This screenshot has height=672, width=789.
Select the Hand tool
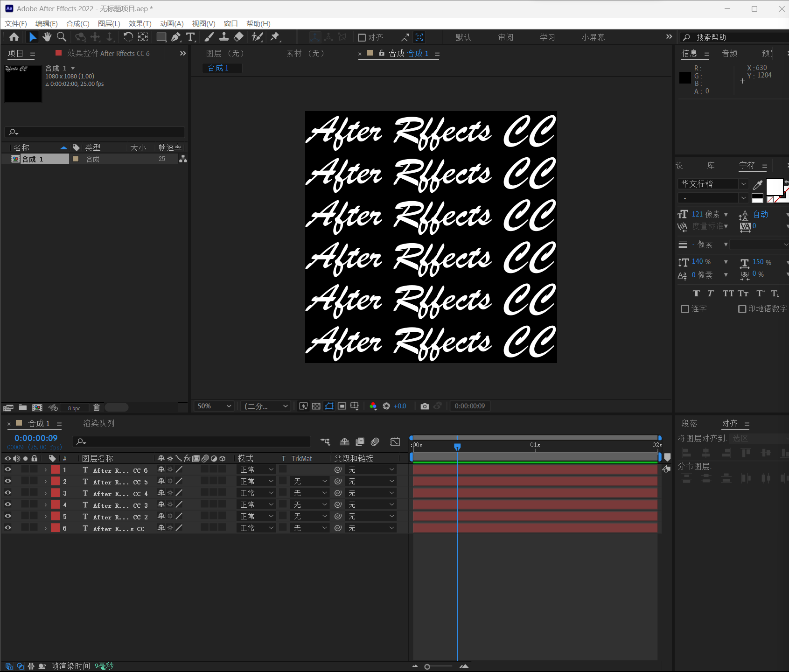47,37
